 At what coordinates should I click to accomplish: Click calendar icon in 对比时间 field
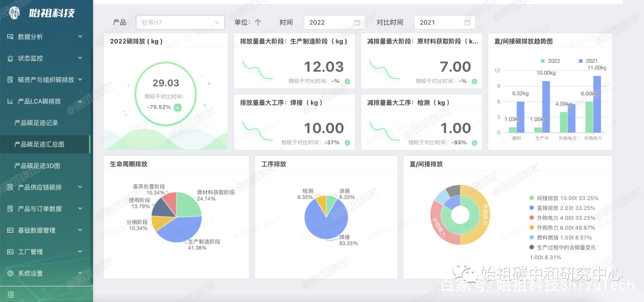pos(467,23)
